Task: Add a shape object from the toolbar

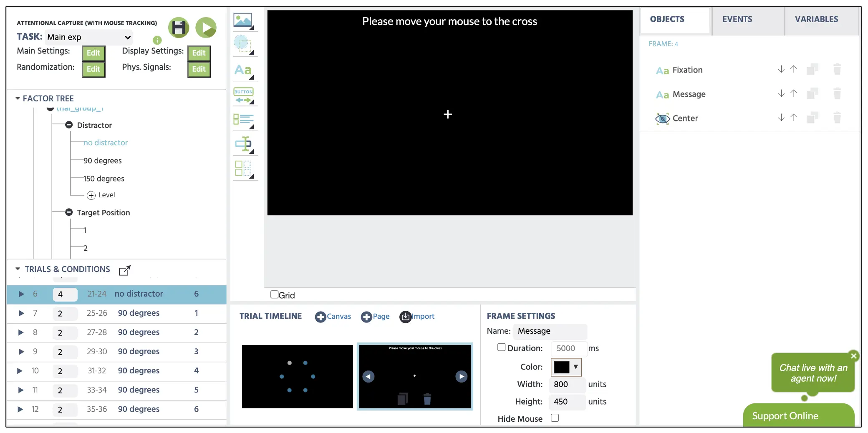Action: (244, 45)
